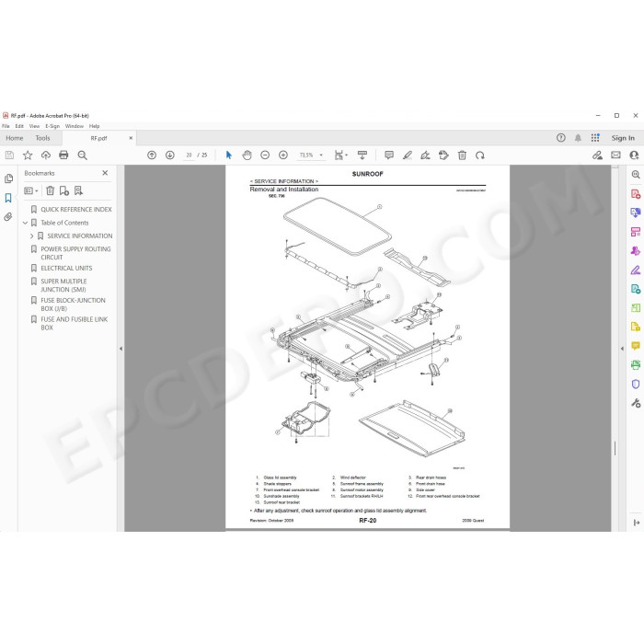Viewport: 644px width, 644px height.
Task: Expand the SERVICE INFORMATION bookmark
Action: [31, 236]
